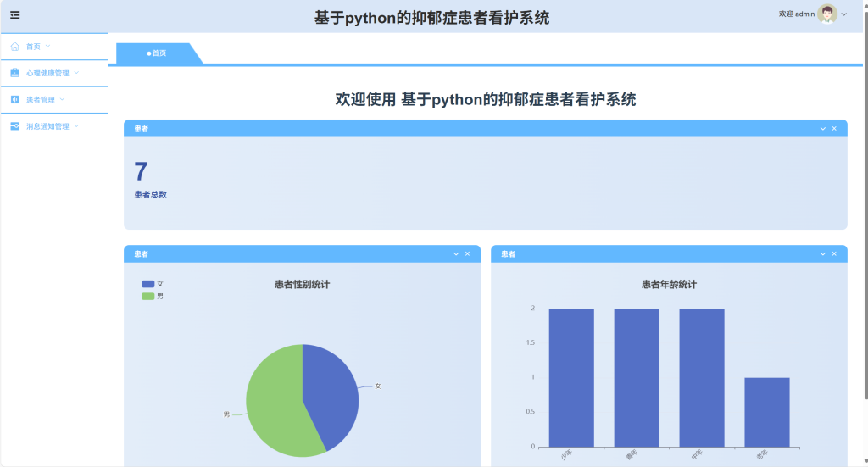Click the admin user avatar
The width and height of the screenshot is (868, 467).
coord(827,14)
